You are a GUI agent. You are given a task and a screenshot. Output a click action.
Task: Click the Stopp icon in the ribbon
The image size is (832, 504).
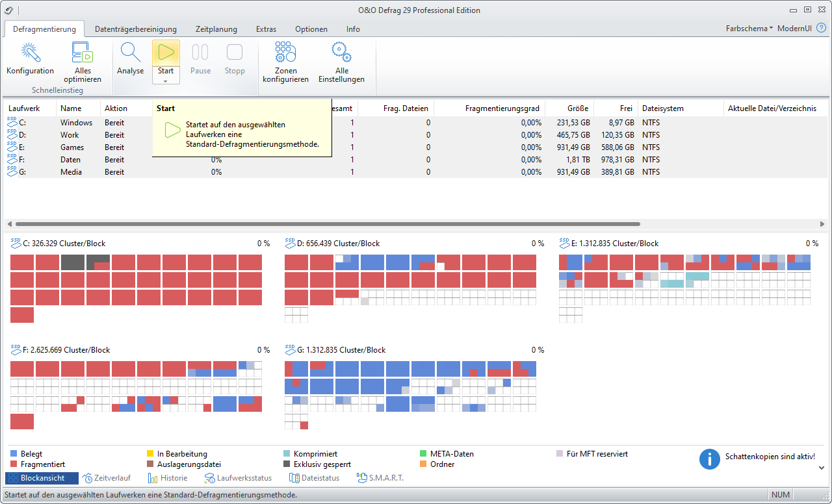[235, 53]
